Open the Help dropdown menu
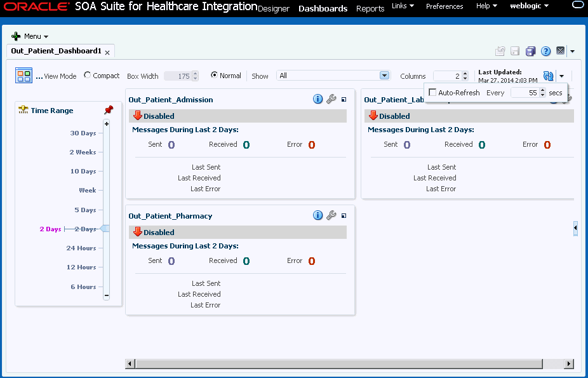This screenshot has width=588, height=378. tap(486, 6)
